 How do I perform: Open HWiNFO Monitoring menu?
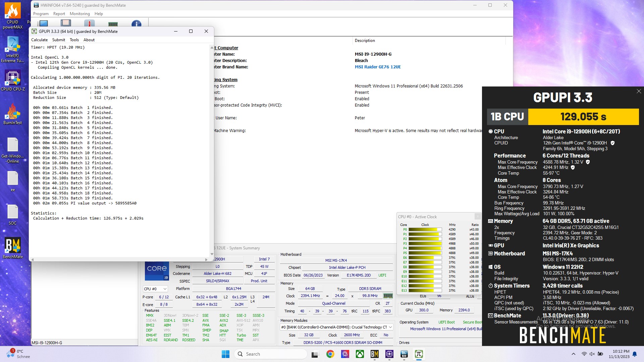pos(79,14)
